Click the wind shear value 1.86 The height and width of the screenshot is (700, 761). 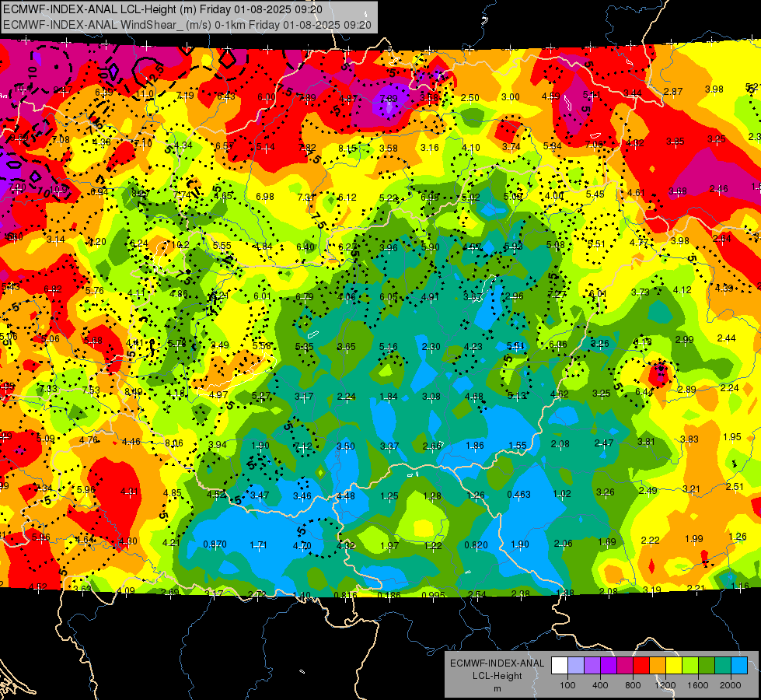[475, 445]
